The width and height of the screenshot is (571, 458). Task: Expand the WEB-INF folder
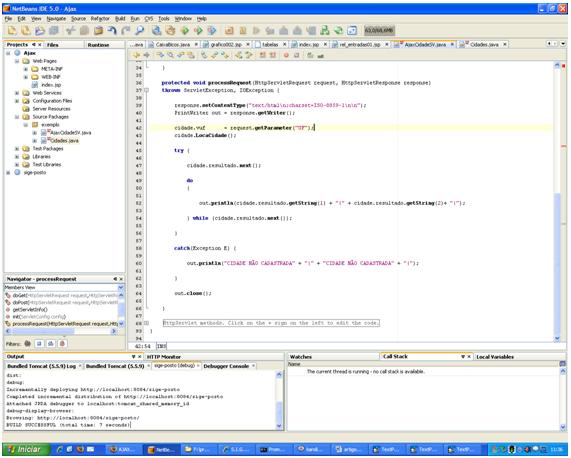pyautogui.click(x=26, y=77)
